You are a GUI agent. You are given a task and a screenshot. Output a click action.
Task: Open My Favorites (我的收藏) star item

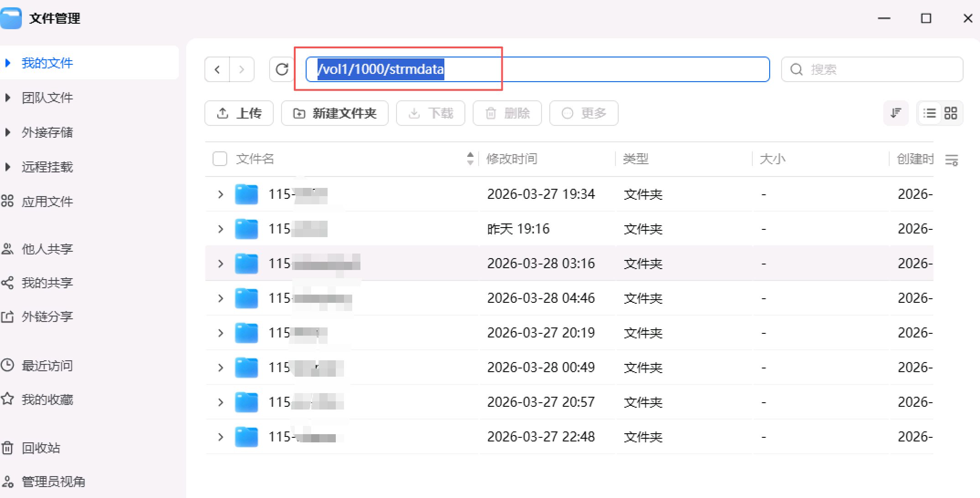[x=47, y=399]
